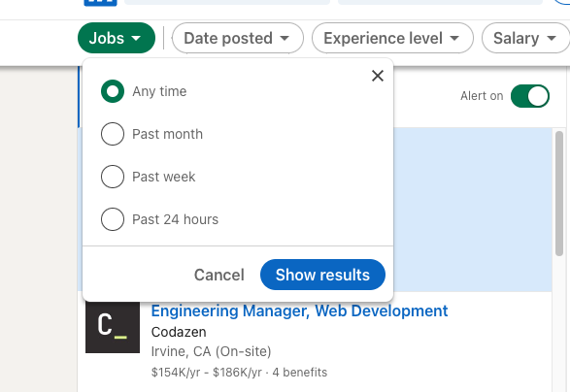
Task: Click Cancel in the filter popup
Action: (219, 275)
